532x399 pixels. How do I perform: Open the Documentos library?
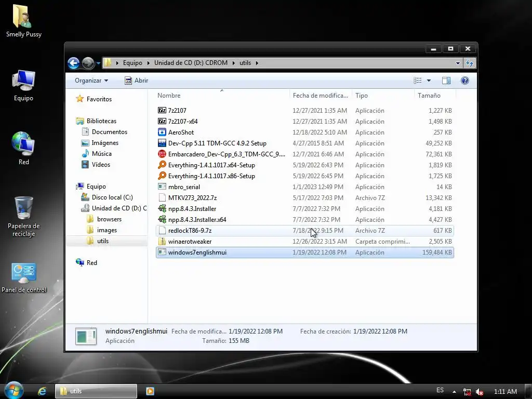coord(109,131)
